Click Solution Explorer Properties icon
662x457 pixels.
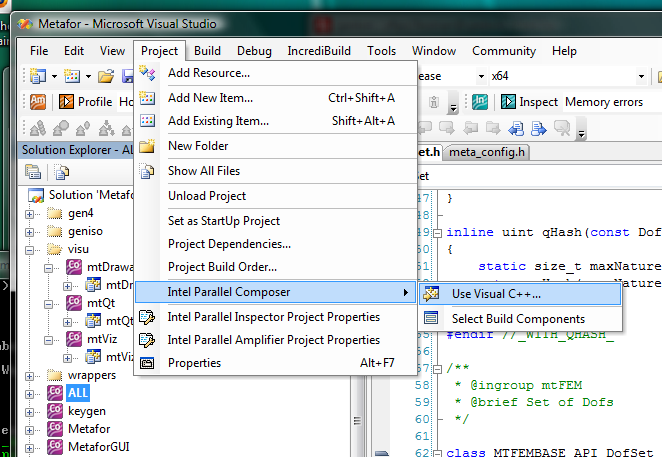(33, 172)
